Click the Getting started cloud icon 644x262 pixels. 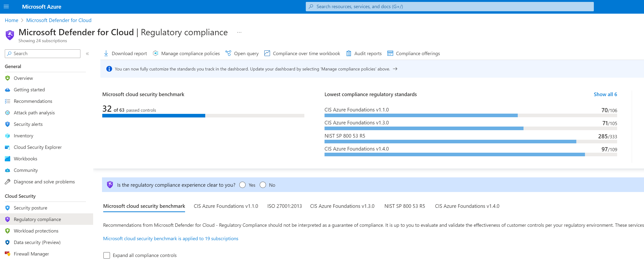(7, 90)
